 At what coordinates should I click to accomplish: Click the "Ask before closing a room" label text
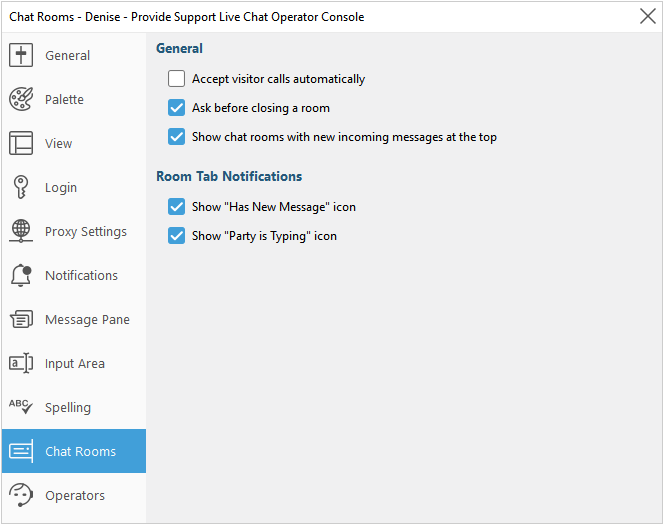click(260, 108)
